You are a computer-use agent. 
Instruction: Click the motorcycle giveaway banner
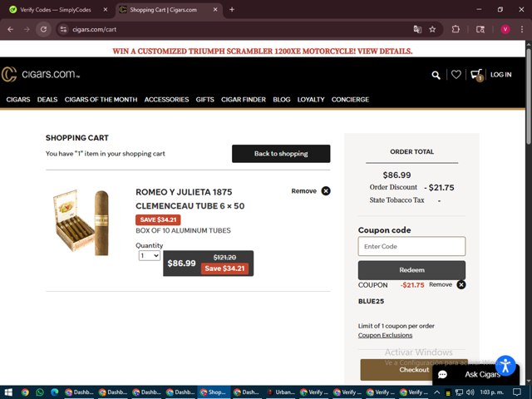coord(263,52)
